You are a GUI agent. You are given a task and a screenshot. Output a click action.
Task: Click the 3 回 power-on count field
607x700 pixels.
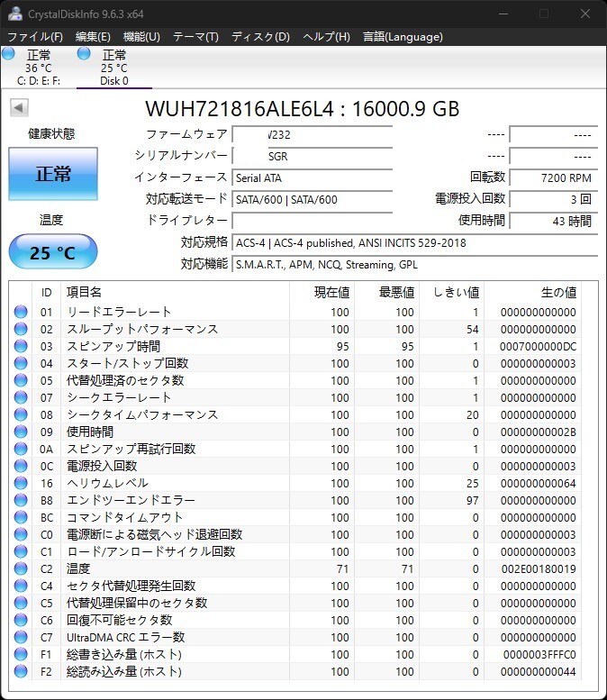(554, 199)
